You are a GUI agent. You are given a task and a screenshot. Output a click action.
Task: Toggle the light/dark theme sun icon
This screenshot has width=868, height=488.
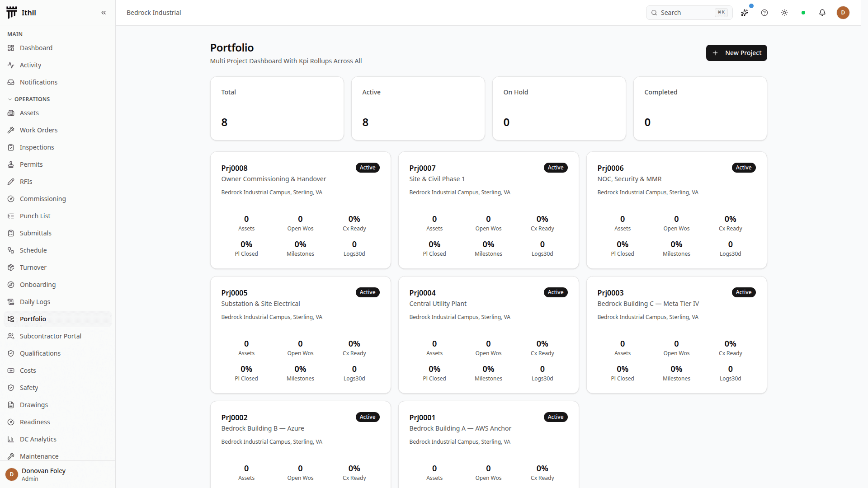784,13
